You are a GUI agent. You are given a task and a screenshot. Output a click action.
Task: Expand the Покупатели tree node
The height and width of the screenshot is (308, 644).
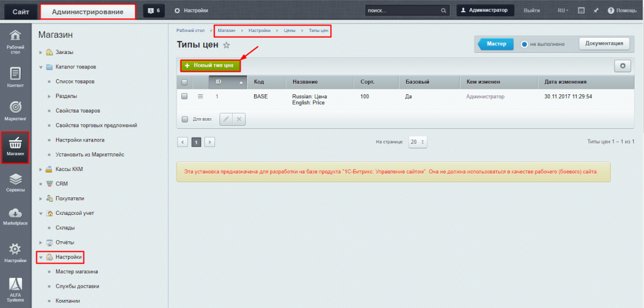tap(41, 199)
